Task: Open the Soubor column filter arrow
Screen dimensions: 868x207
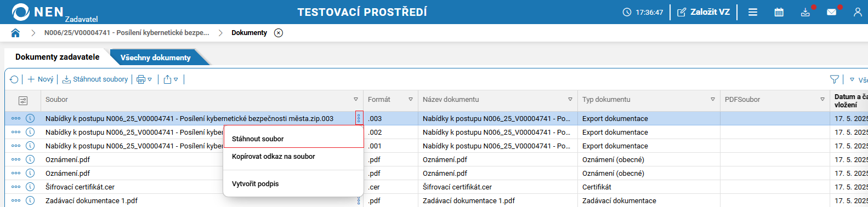Action: pyautogui.click(x=356, y=100)
